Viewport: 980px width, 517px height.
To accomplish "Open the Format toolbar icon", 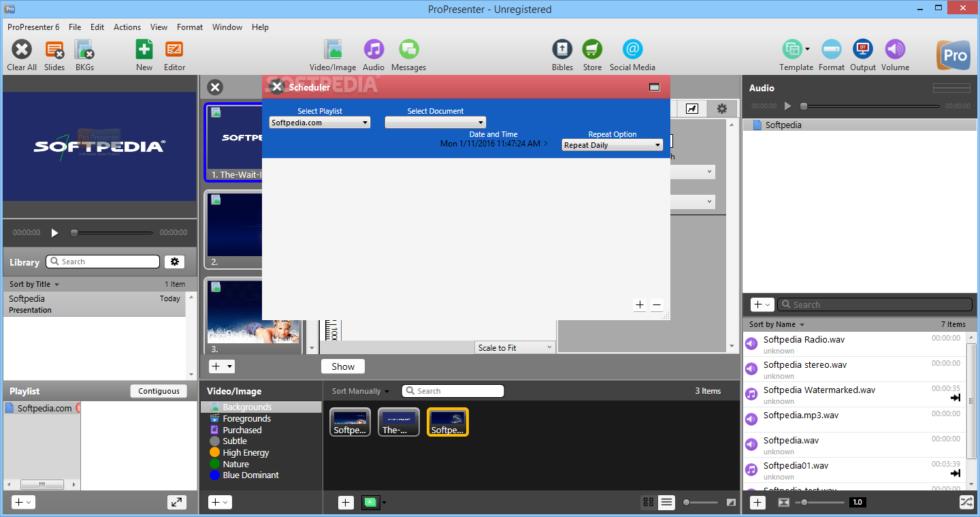I will [832, 50].
